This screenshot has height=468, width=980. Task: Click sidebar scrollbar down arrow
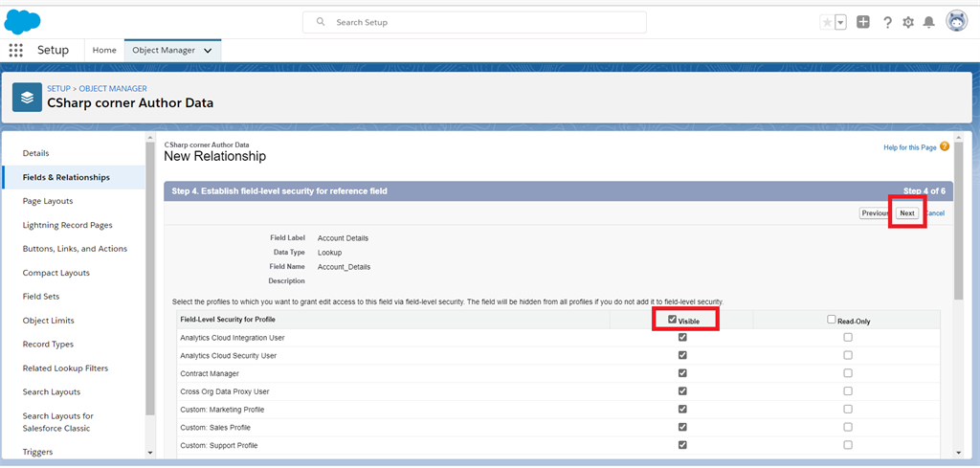[149, 453]
